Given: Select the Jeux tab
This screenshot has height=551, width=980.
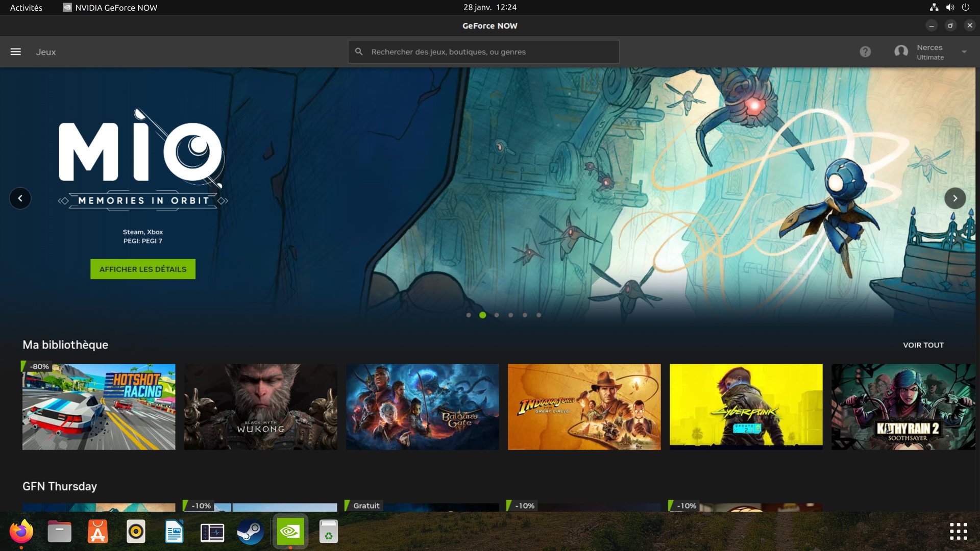Looking at the screenshot, I should pyautogui.click(x=45, y=52).
